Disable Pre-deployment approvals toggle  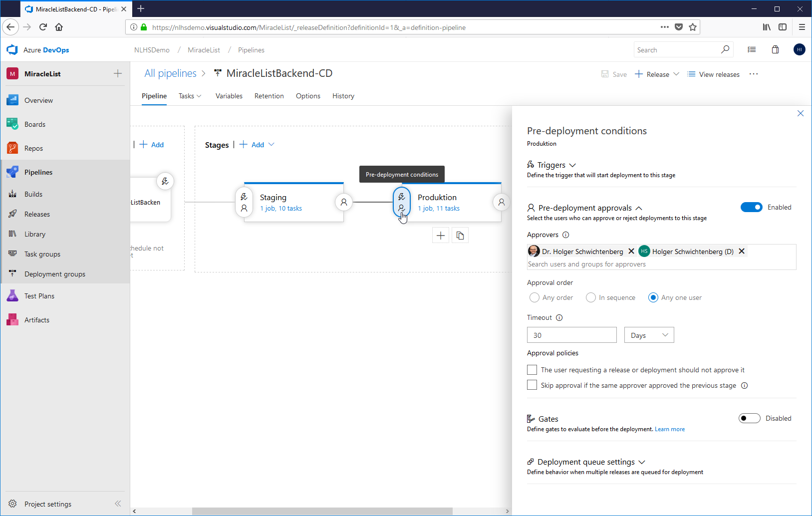[751, 207]
